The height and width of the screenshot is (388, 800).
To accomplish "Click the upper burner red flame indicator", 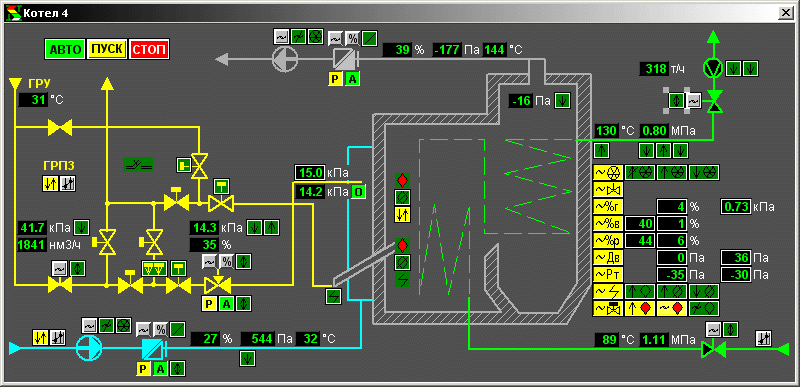I will (403, 180).
